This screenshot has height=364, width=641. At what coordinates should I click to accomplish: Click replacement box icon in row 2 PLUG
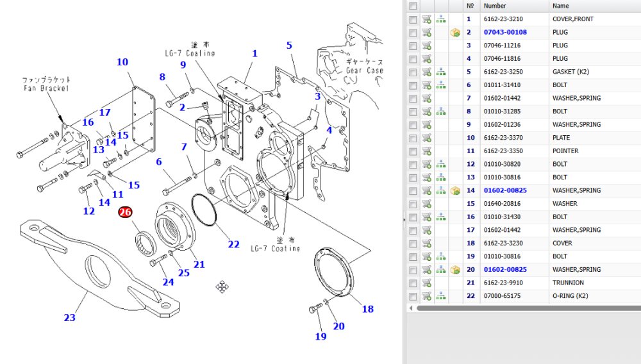[455, 32]
